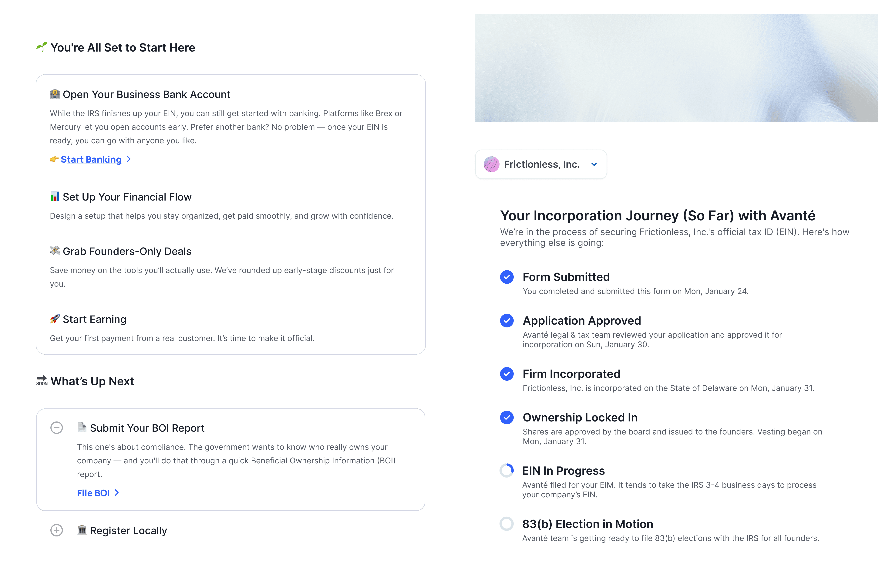Click the bar chart icon next to Set Up Your Financial Flow
The width and height of the screenshot is (892, 588).
[55, 197]
